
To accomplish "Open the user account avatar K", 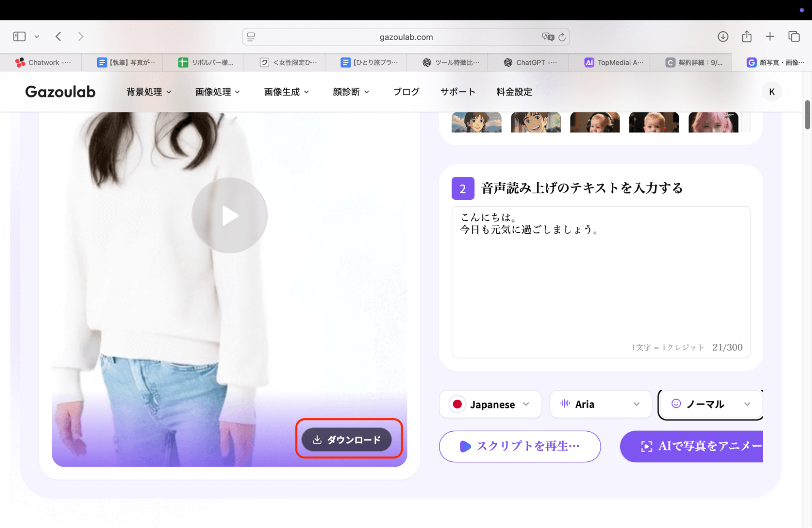I will [771, 91].
